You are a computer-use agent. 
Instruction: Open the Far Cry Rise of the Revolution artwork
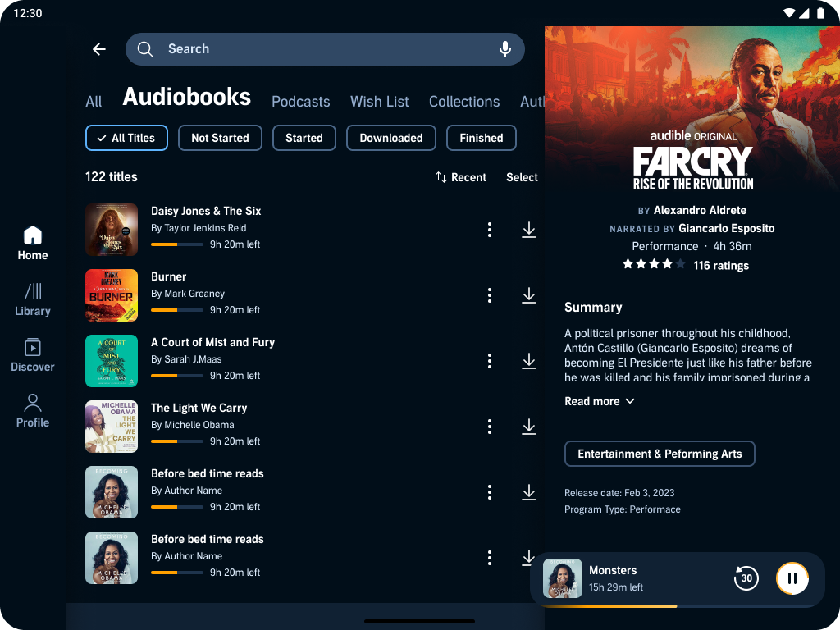click(x=692, y=109)
